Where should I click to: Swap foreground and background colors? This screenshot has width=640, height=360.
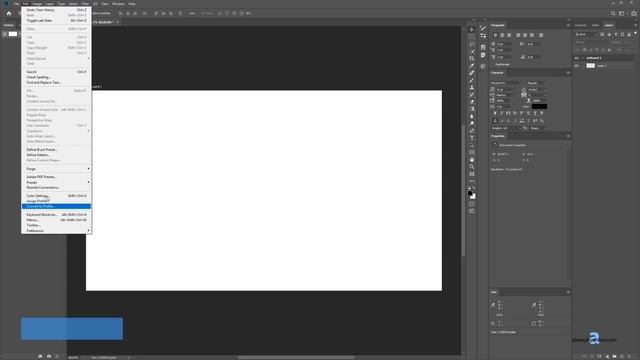[474, 188]
